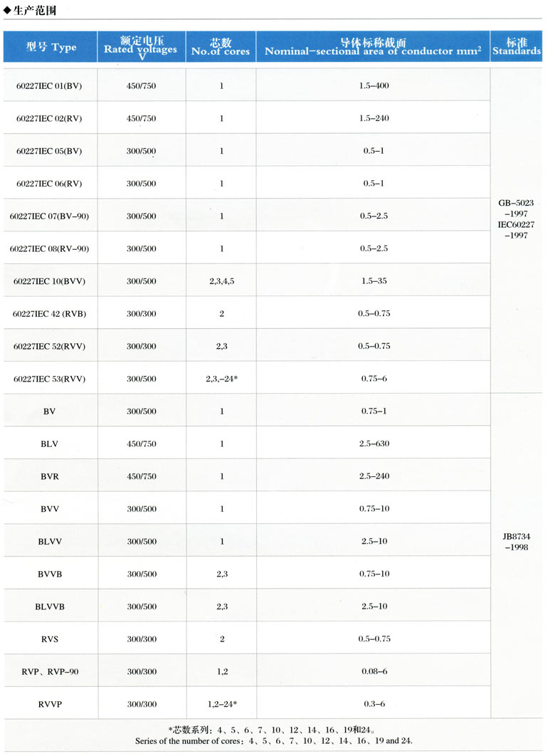Select the Nominal-sectional area column header
The width and height of the screenshot is (548, 756).
click(373, 47)
